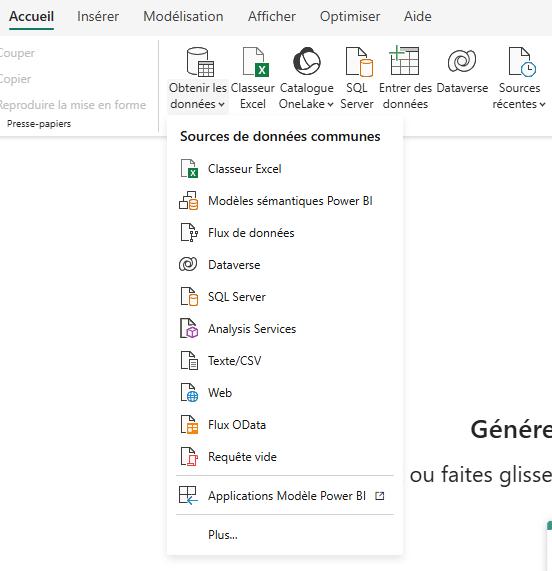Image resolution: width=552 pixels, height=571 pixels.
Task: Select the Analysis Services cube icon
Action: tap(189, 328)
